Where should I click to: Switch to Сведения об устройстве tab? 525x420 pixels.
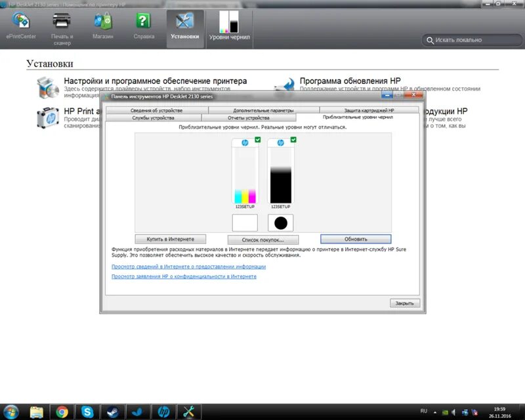(156, 110)
